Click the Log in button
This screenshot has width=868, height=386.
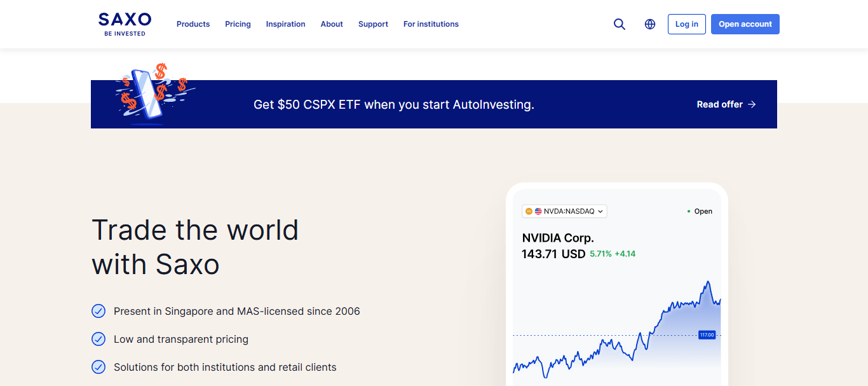pos(687,24)
